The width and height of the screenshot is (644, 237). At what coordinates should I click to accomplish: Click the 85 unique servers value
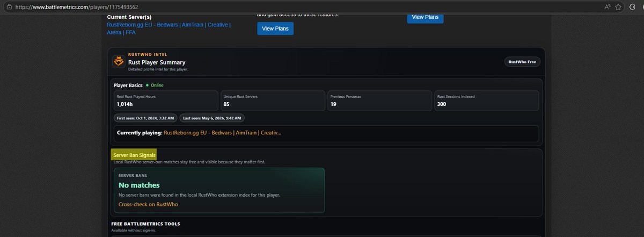tap(226, 104)
